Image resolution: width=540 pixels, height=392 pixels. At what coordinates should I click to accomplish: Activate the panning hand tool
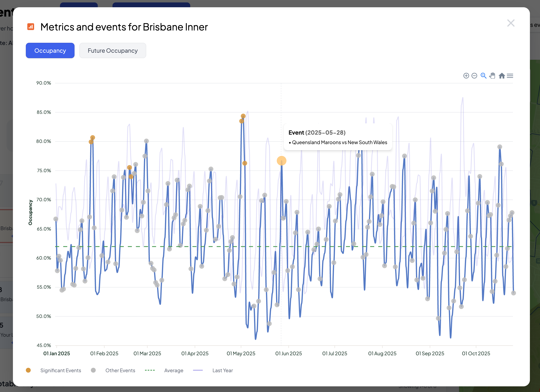coord(492,76)
